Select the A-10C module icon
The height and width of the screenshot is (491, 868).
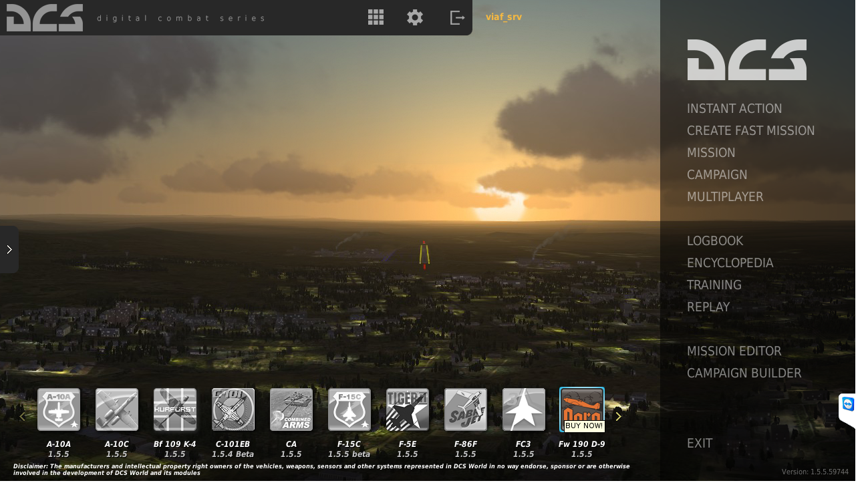coord(117,410)
